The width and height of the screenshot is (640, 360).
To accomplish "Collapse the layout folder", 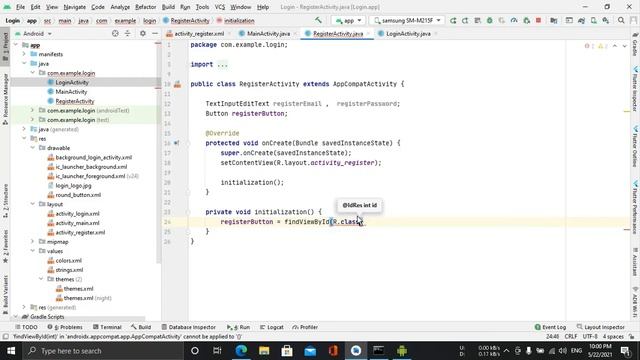I will (33, 204).
